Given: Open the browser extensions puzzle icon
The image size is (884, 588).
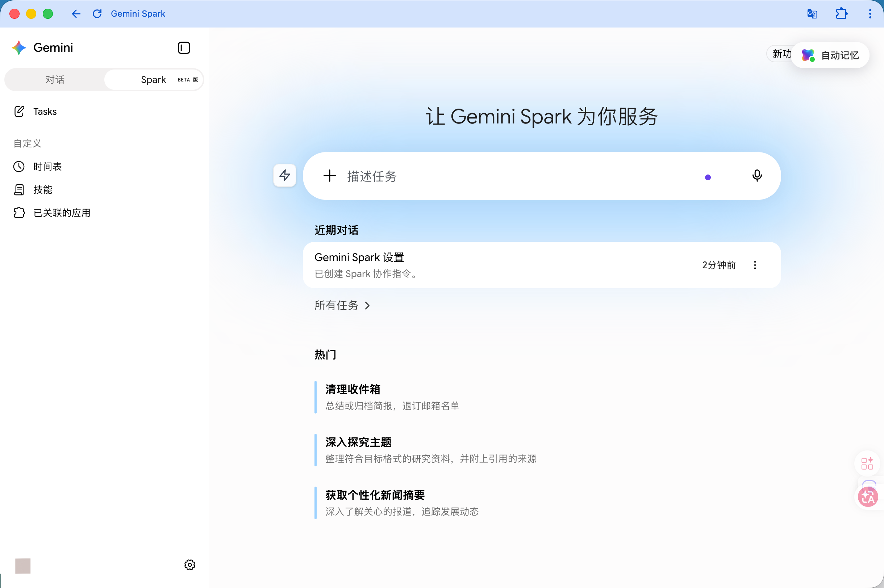Looking at the screenshot, I should pos(841,14).
